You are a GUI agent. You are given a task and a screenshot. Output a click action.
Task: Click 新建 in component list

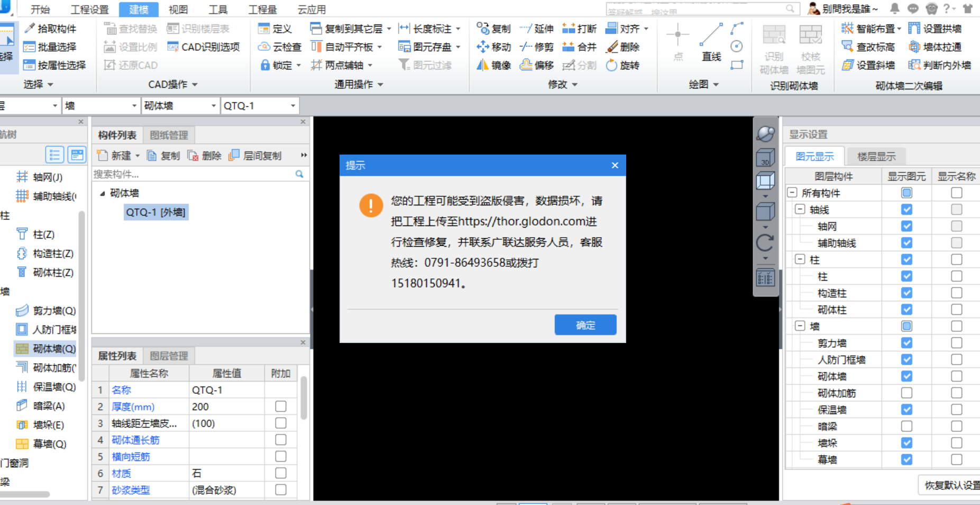pyautogui.click(x=118, y=156)
